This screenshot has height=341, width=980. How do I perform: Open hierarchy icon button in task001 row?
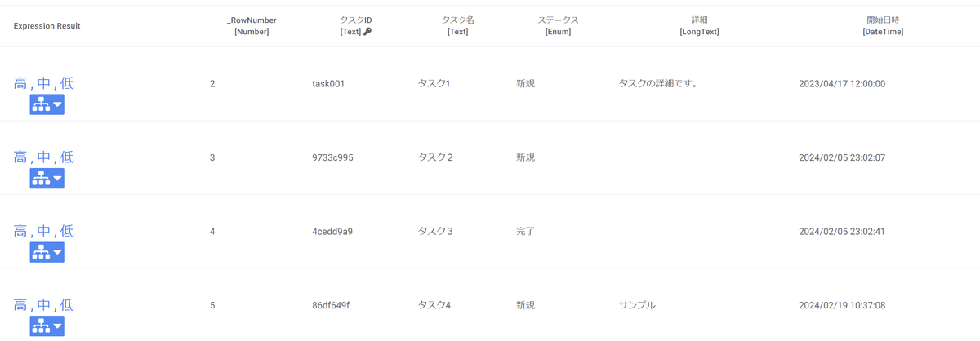47,104
